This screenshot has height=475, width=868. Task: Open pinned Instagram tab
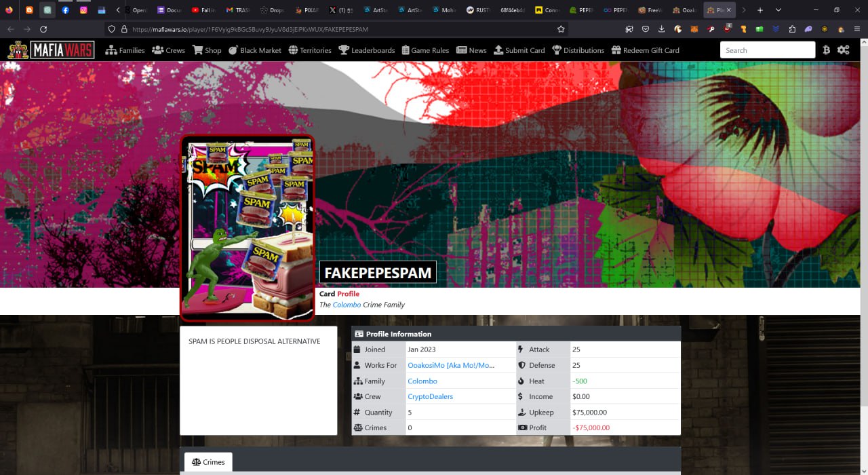click(x=83, y=10)
